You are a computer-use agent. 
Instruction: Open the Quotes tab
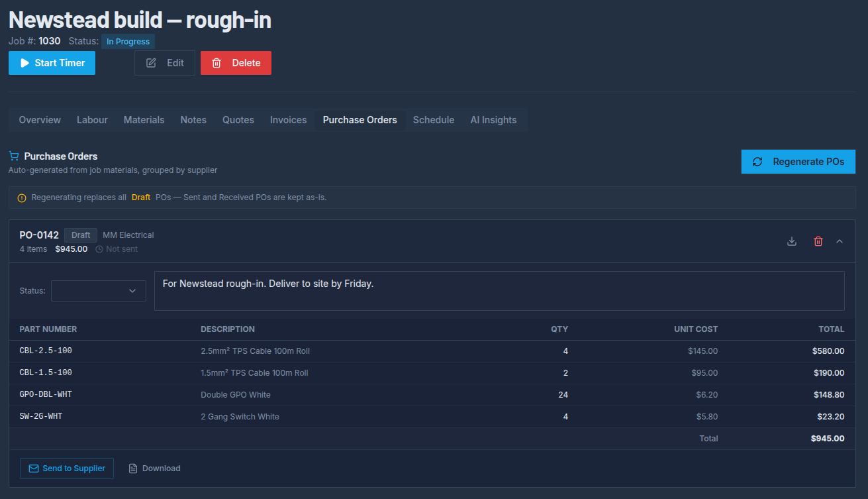tap(238, 120)
